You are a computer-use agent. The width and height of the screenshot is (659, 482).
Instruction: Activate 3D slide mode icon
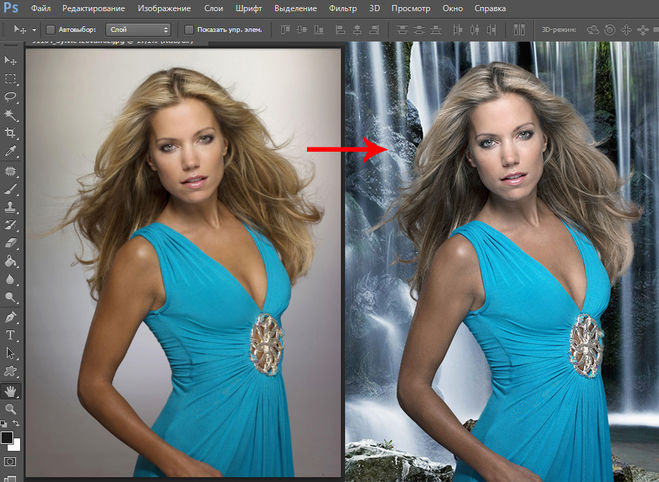(x=643, y=30)
